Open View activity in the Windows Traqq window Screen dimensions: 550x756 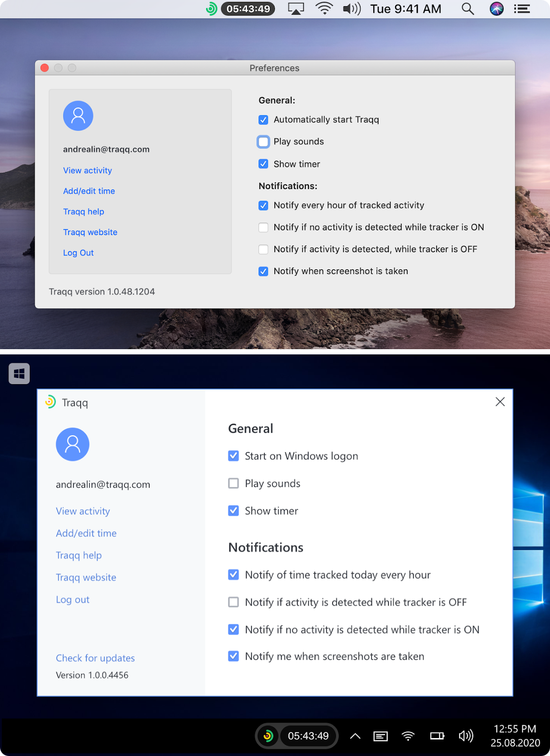(x=83, y=511)
